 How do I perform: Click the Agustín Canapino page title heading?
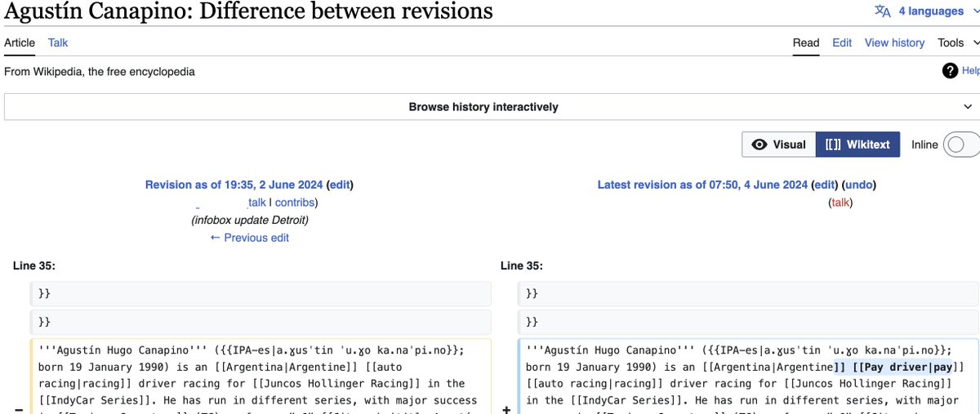coord(248,11)
